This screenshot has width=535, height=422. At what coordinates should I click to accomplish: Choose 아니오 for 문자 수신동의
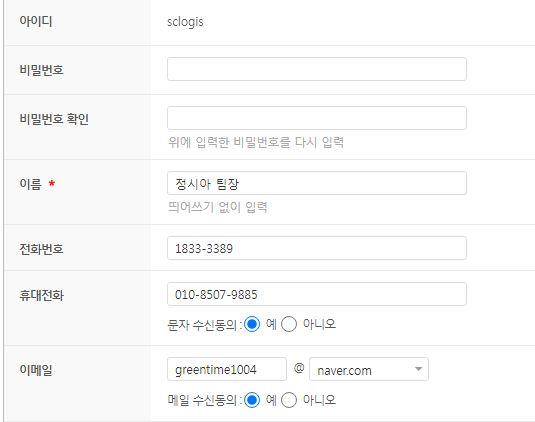(x=289, y=324)
